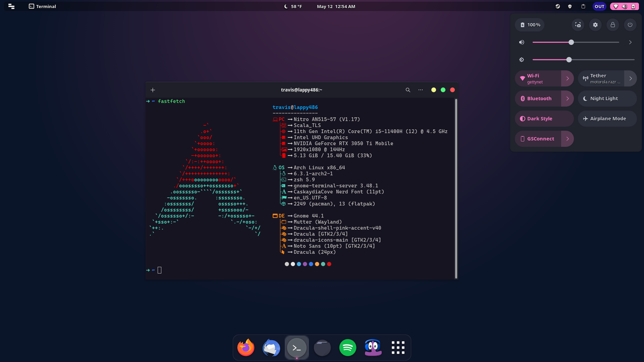Open the Files folder icon in dock

[322, 347]
